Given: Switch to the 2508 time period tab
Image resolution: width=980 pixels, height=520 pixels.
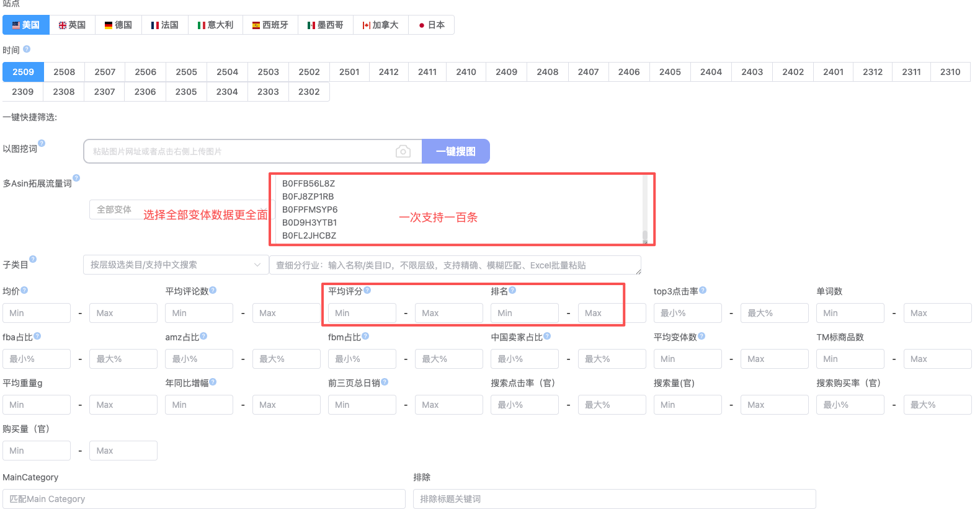Looking at the screenshot, I should [64, 72].
